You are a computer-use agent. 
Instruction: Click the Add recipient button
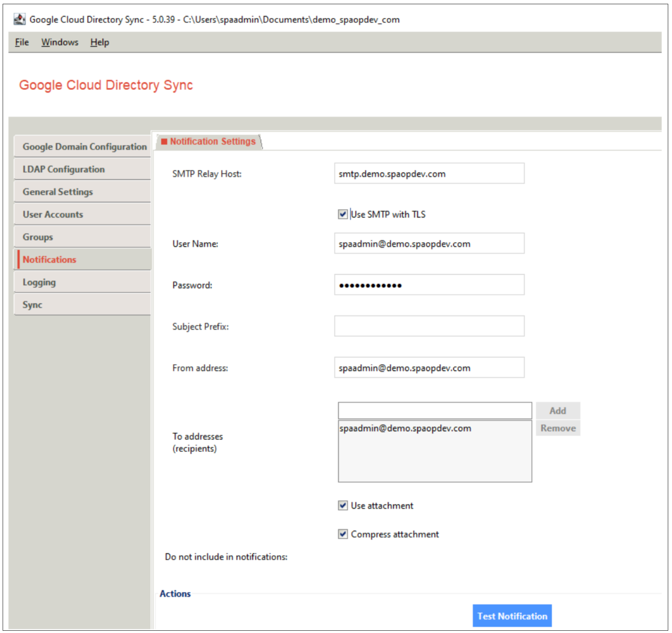tap(557, 411)
